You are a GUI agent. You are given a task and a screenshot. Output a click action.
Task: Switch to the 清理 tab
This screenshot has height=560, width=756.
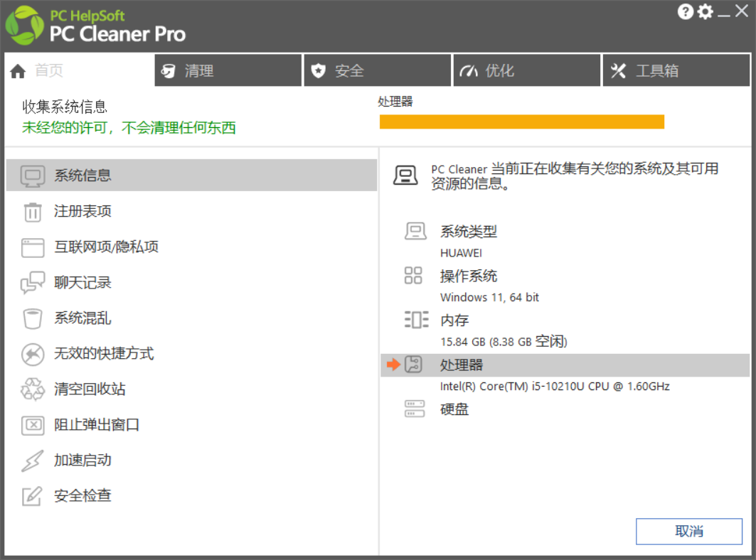click(x=228, y=71)
